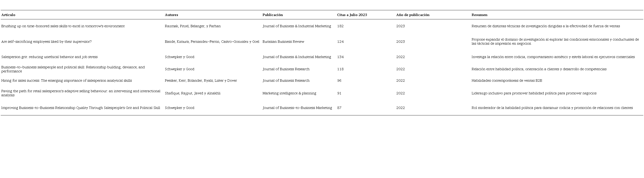This screenshot has width=644, height=178.
Task: Click the 'Hiring for sales success' article title
Action: click(x=67, y=81)
